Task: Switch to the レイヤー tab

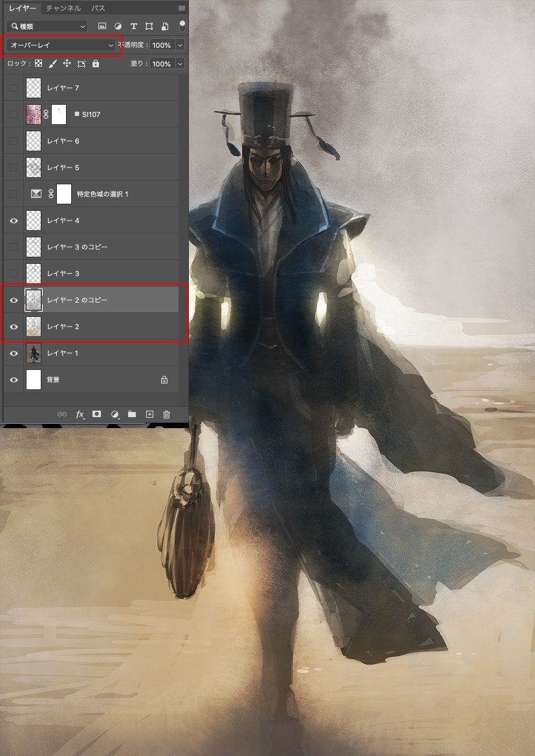Action: (x=22, y=8)
